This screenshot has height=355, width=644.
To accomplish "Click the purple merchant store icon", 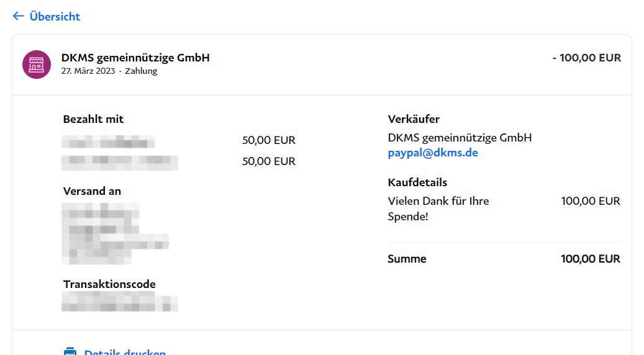I will click(x=37, y=64).
